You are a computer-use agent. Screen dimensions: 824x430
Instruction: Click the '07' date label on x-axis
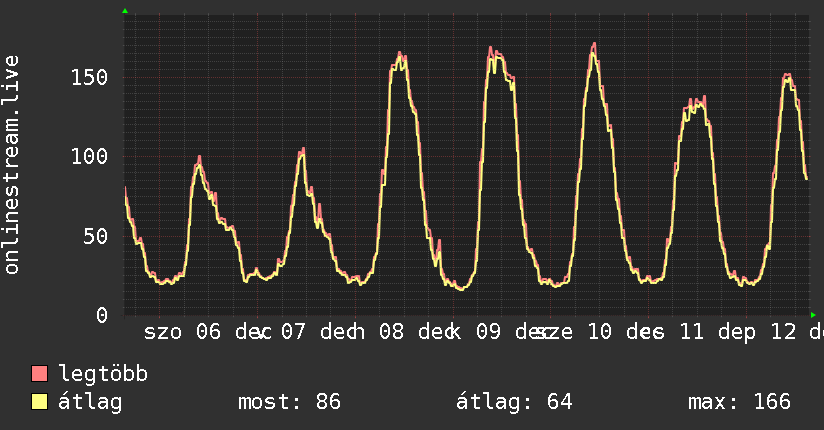coord(293,332)
